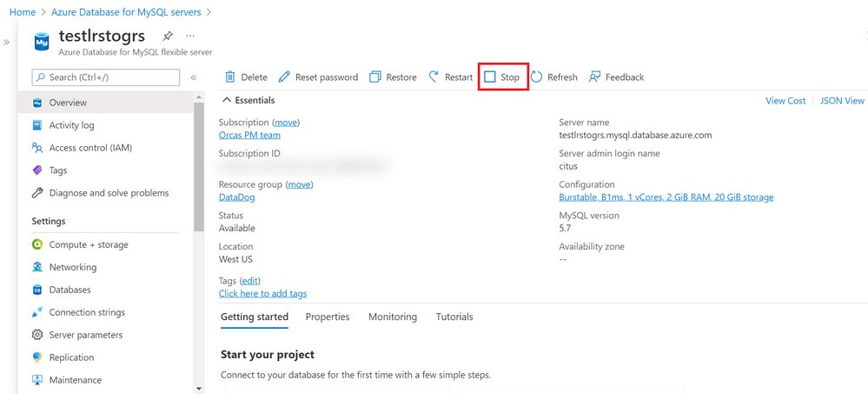Expand the portal menu at far left
Image resolution: width=868 pixels, height=394 pixels.
7,42
